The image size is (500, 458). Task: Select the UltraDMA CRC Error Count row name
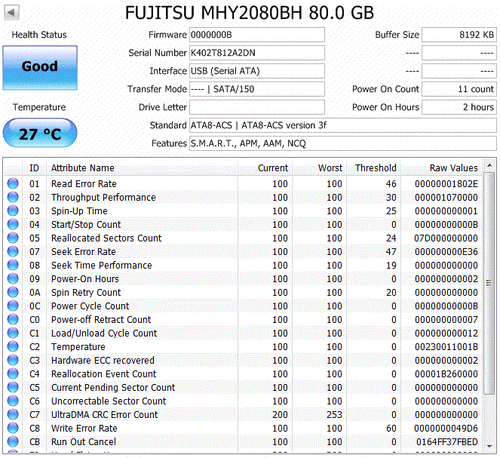coord(104,415)
